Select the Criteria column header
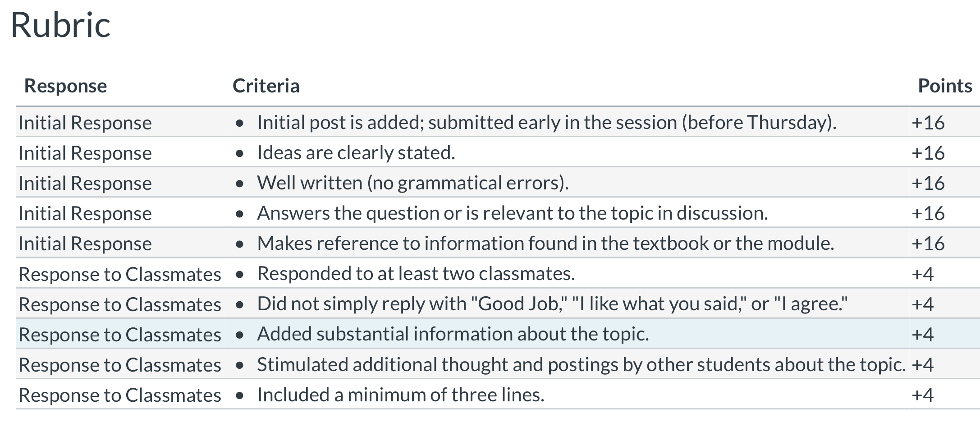The height and width of the screenshot is (423, 980). click(x=266, y=86)
